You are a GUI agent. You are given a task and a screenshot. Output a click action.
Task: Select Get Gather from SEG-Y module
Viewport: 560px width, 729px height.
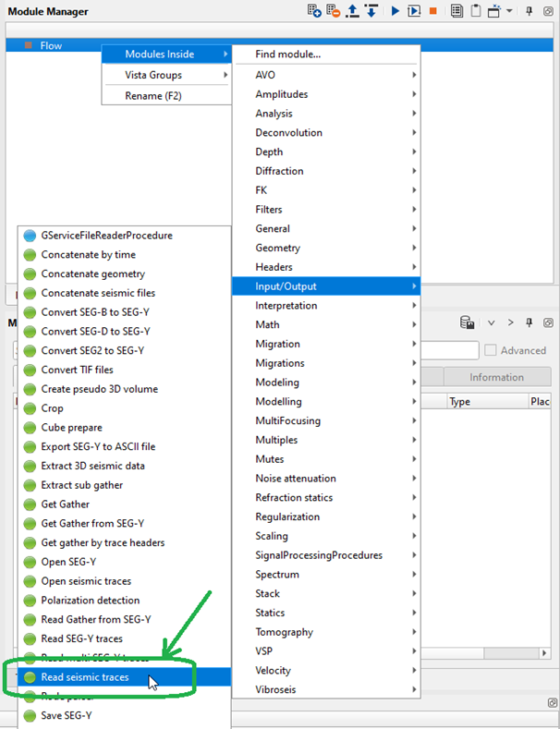(124, 523)
